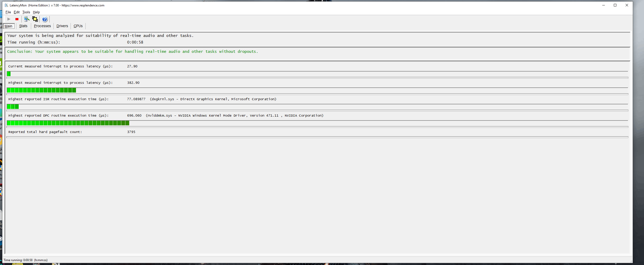This screenshot has width=644, height=265.
Task: Click the highest latency value '382.90'
Action: pos(133,83)
